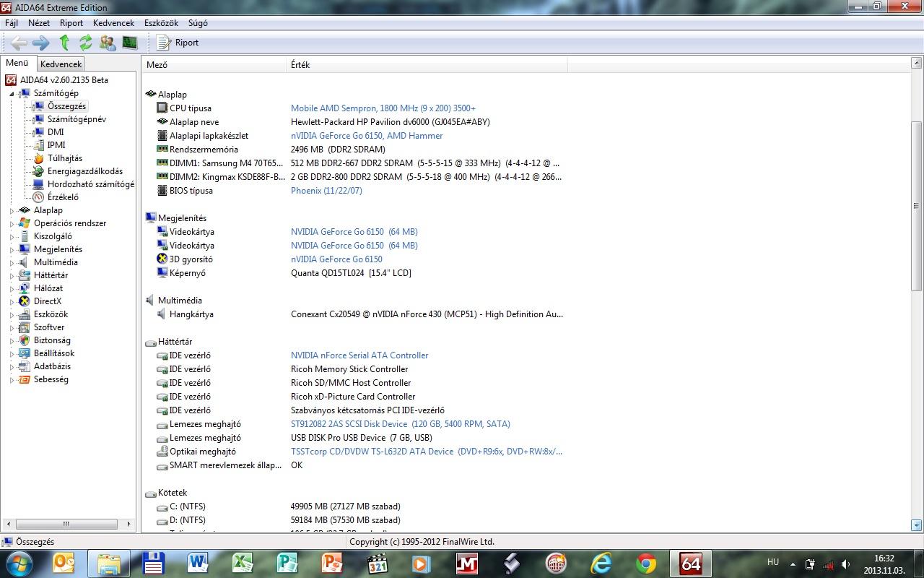The image size is (924, 578).
Task: Open the Kedvencek menu in menu bar
Action: [x=113, y=23]
